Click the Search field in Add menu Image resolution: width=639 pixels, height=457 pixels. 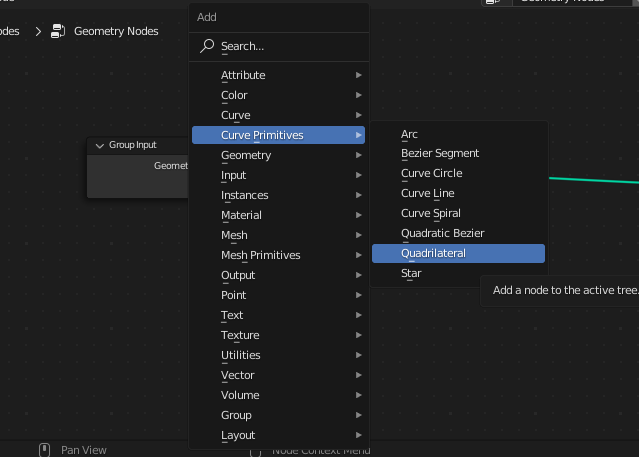(279, 46)
